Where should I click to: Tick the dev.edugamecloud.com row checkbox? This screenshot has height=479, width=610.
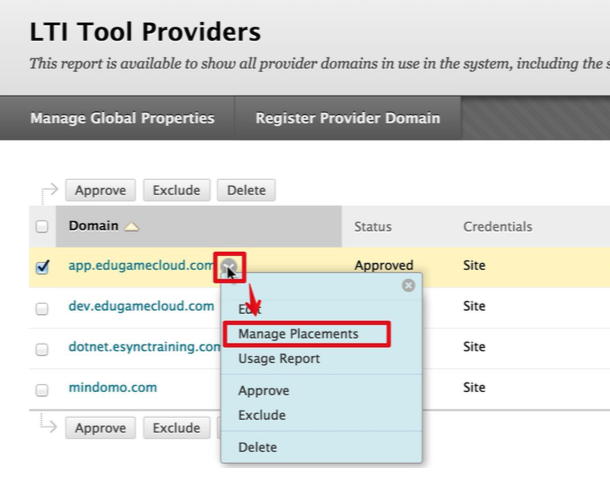pos(42,308)
